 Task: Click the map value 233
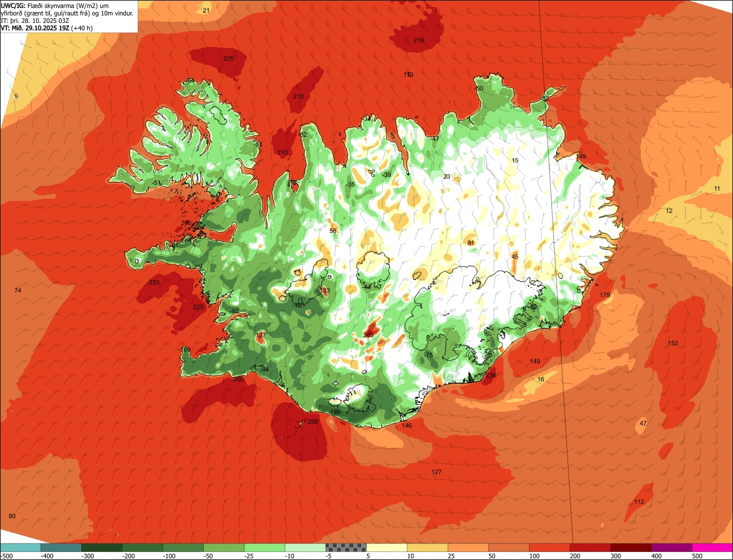[154, 282]
